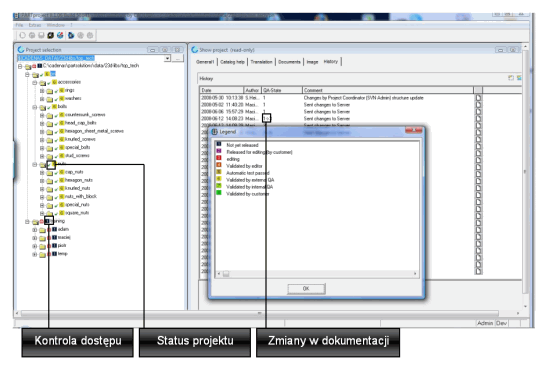Click the green 'Validated by customer' legend swatch
550x376 pixels.
[x=219, y=193]
